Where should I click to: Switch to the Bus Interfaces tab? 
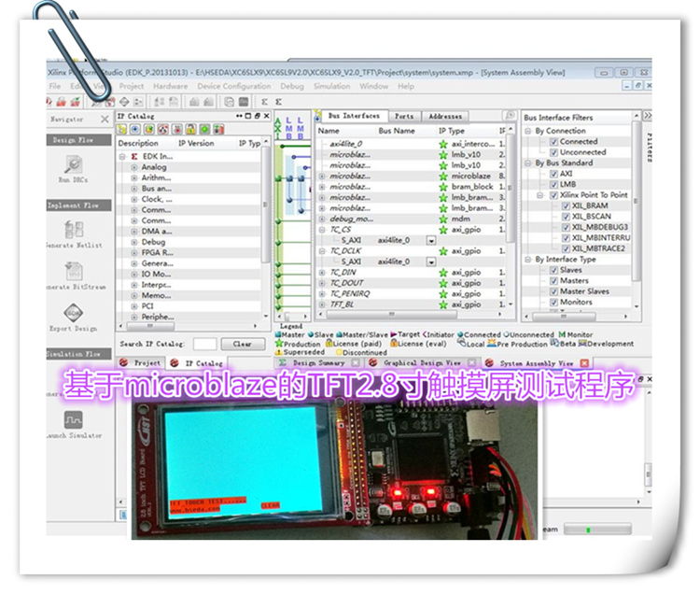pos(354,116)
